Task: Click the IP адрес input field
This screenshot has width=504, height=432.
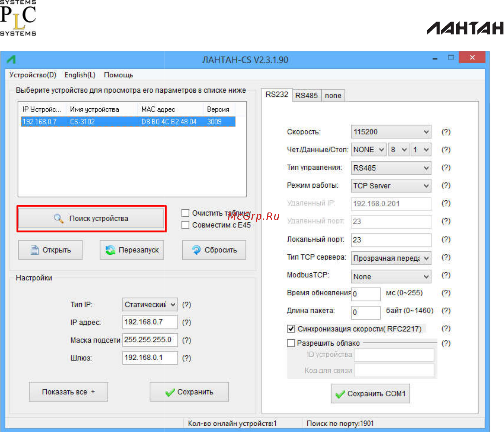Action: 150,322
